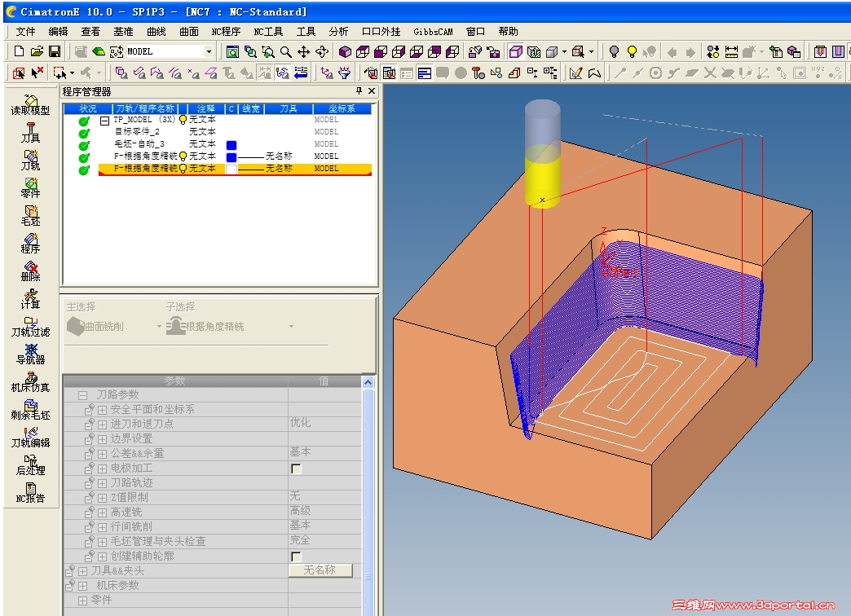Viewport: 851px width, 616px height.
Task: Open 刀具 cutter tool in sidebar
Action: tap(30, 133)
